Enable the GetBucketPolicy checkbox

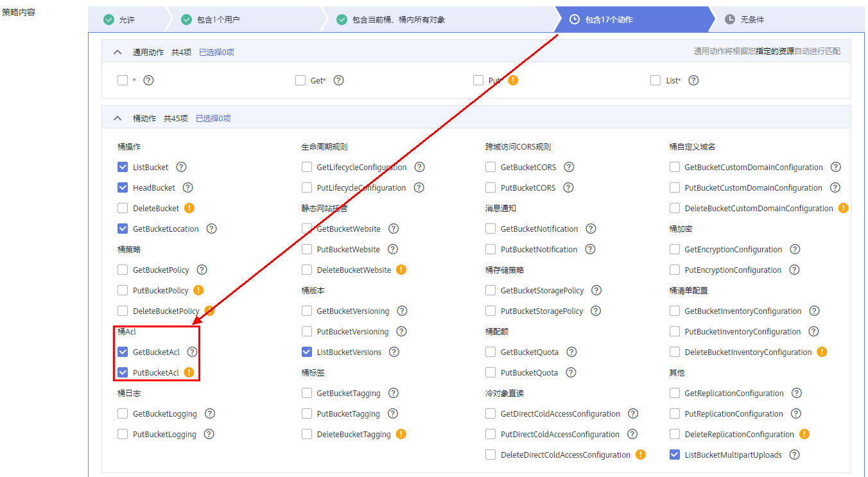[x=123, y=270]
